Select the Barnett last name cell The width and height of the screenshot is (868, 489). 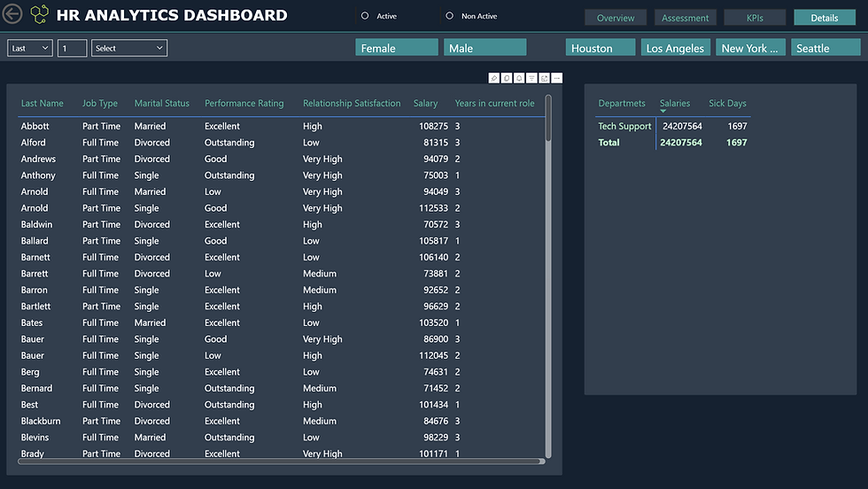pos(35,258)
